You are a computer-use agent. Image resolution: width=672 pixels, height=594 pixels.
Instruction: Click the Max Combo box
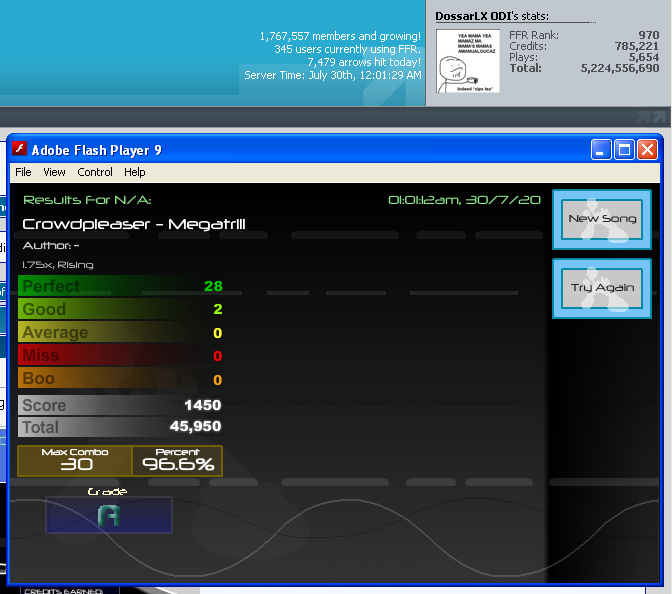click(75, 460)
